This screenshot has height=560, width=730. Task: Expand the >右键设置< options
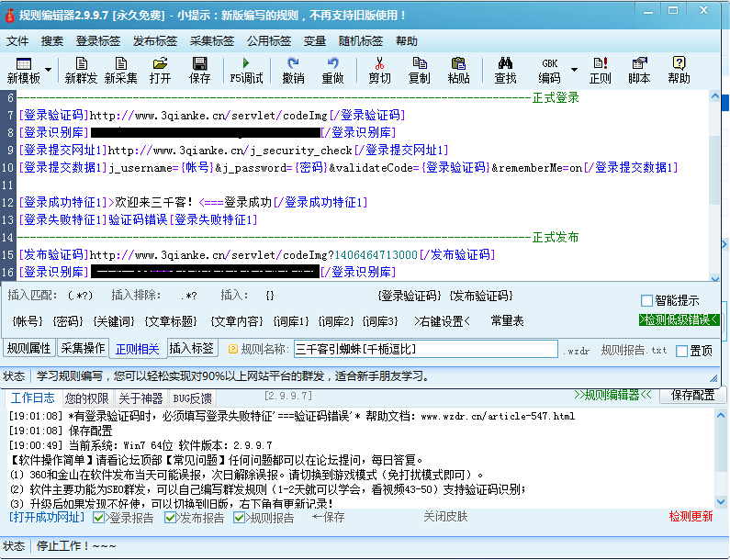coord(443,321)
